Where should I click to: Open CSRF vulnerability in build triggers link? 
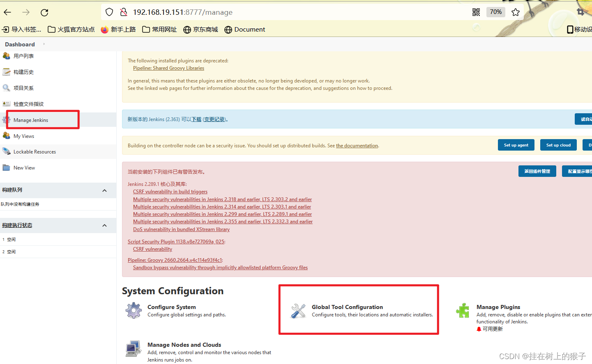170,192
